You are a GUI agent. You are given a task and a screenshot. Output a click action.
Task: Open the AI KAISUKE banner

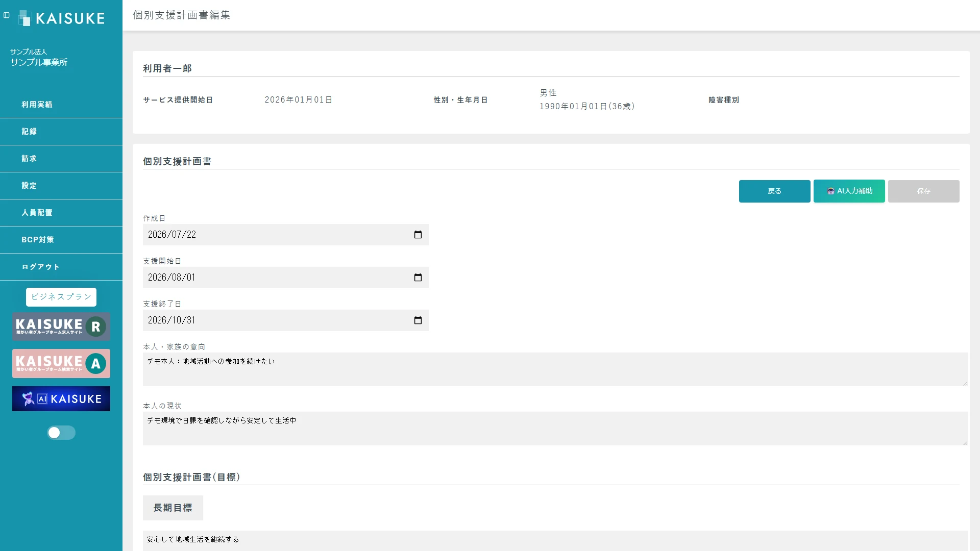point(61,398)
